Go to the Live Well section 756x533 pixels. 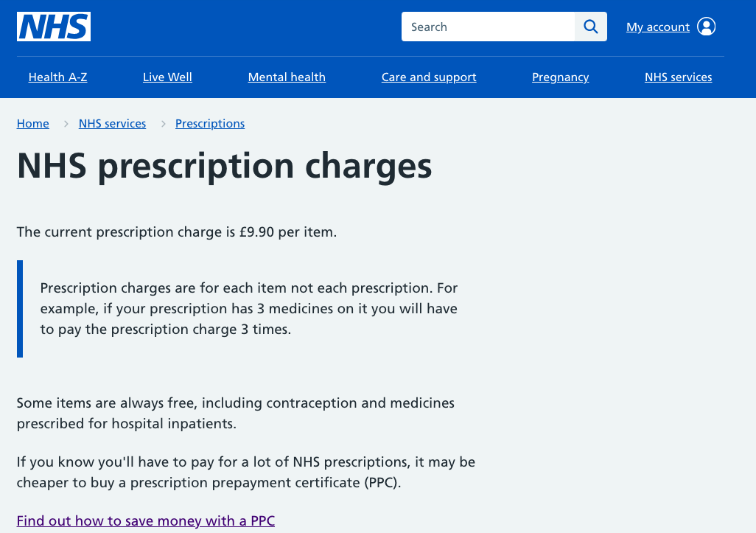167,77
